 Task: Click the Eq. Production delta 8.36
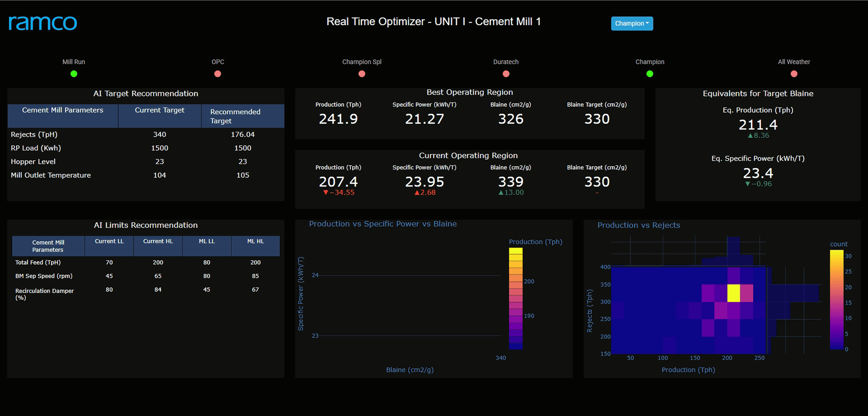[x=758, y=136]
